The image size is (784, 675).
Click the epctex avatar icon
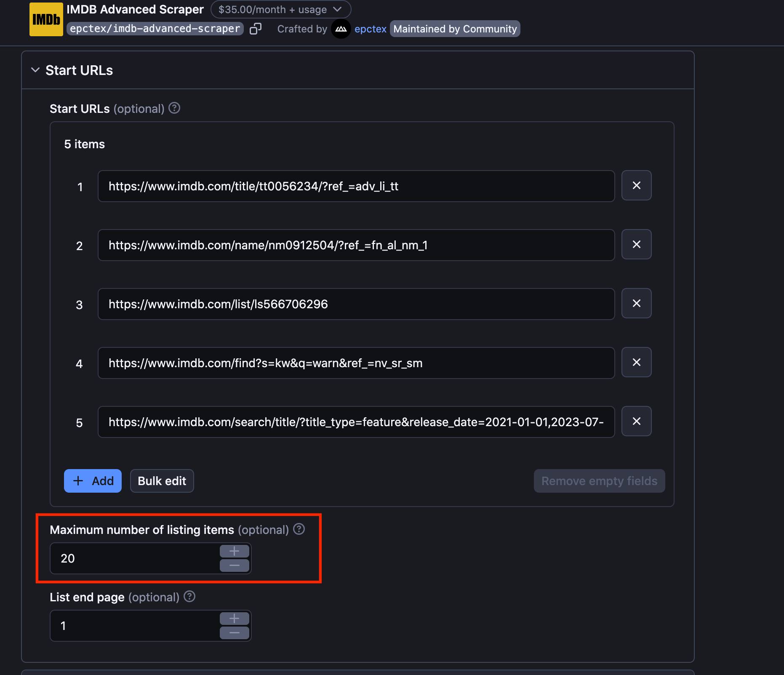(x=341, y=29)
